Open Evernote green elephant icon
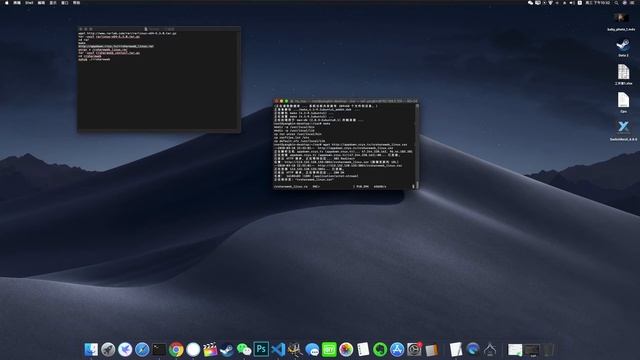The height and width of the screenshot is (360, 640). tap(380, 349)
